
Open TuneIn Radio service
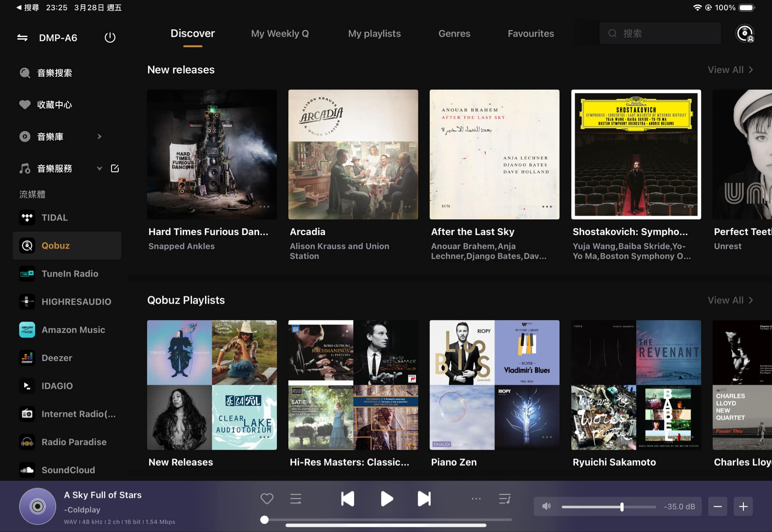(67, 274)
